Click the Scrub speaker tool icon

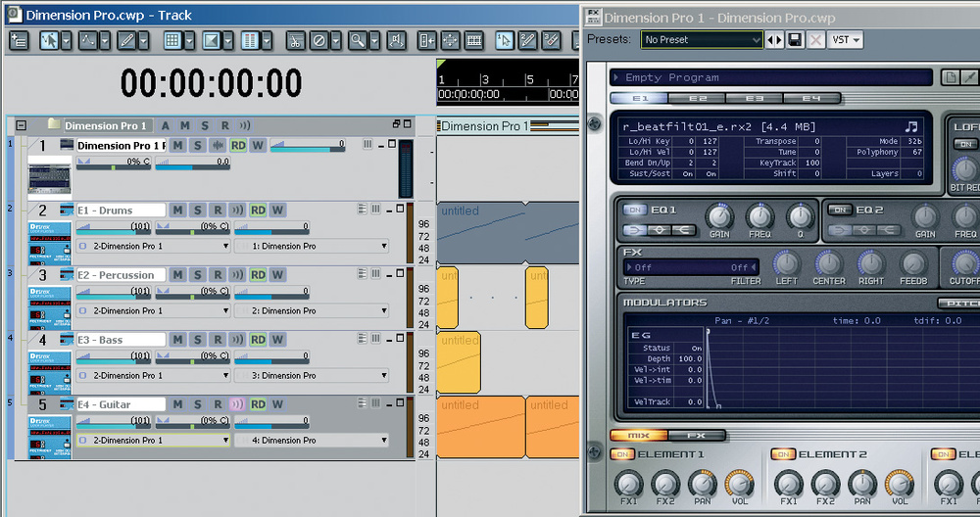(396, 41)
